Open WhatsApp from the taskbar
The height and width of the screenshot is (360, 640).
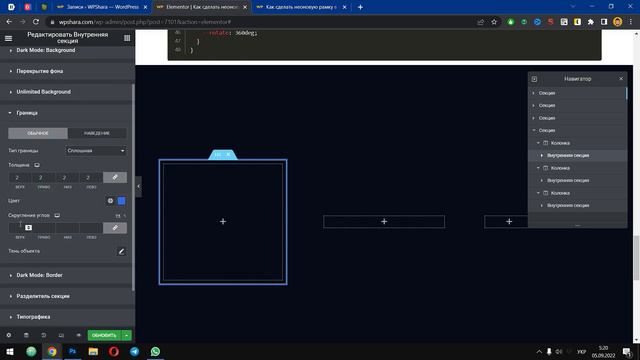point(156,351)
